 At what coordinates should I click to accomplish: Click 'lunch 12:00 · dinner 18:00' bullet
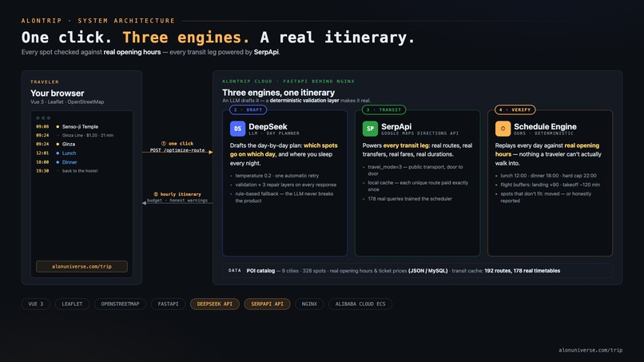coord(548,176)
